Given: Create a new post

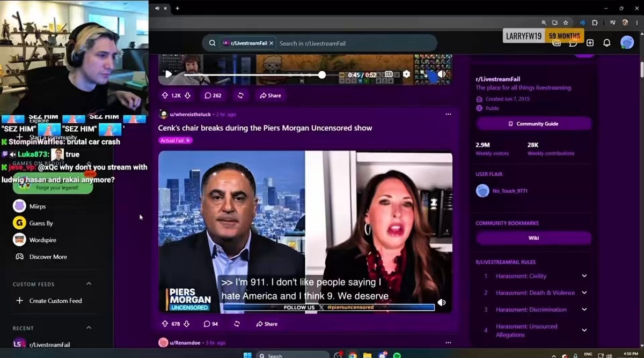Looking at the screenshot, I should click(590, 43).
